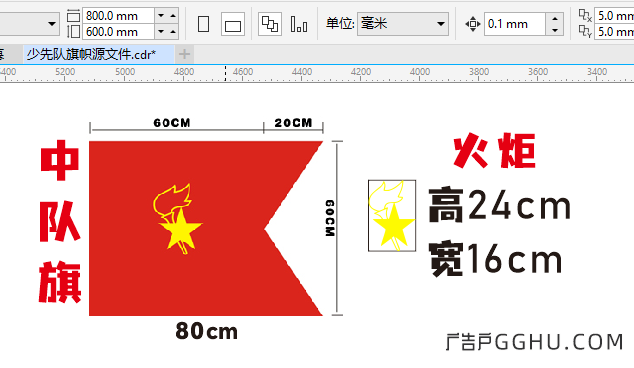Select the vertical 60CM dimension label
Image resolution: width=634 pixels, height=368 pixels.
330,218
